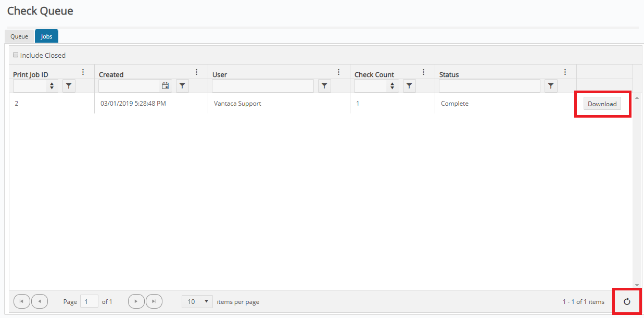Enable the Include Closed checkbox
Screen dimensions: 644x318
(x=16, y=55)
